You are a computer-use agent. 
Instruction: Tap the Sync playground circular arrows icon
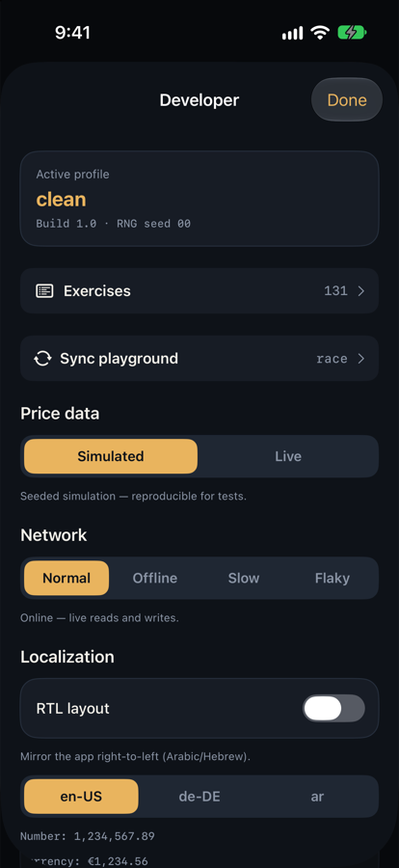tap(42, 359)
